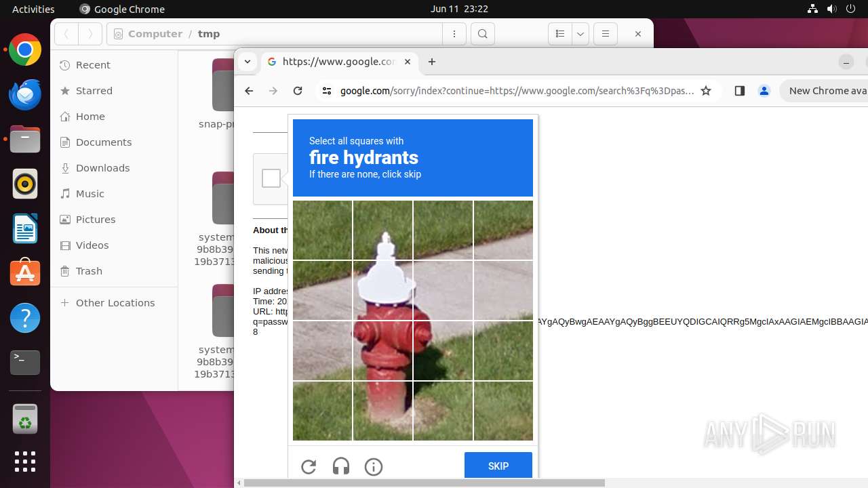Screen dimensions: 868x488
Task: Open the Trash icon in dock
Action: click(25, 418)
